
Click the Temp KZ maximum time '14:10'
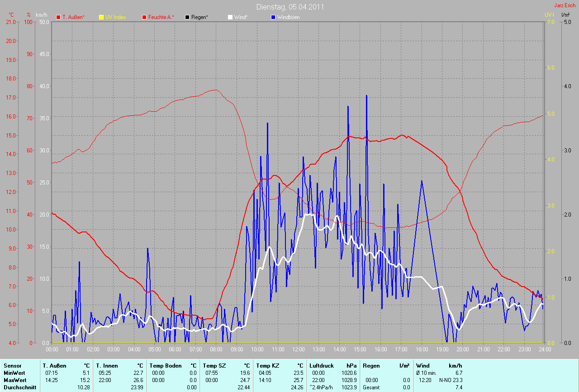click(264, 380)
